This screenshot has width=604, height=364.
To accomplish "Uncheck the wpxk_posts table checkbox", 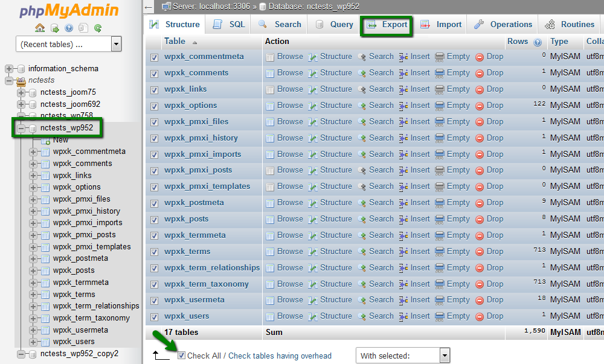I will [x=154, y=220].
